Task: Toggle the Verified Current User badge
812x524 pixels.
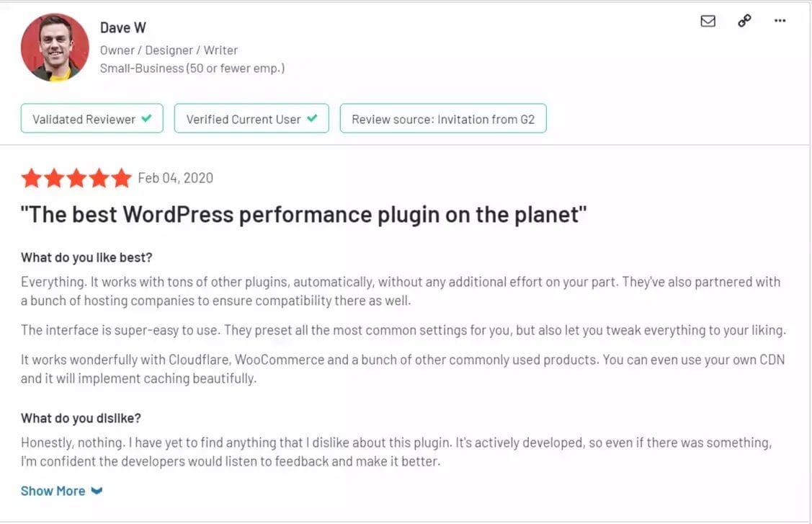Action: pos(251,118)
